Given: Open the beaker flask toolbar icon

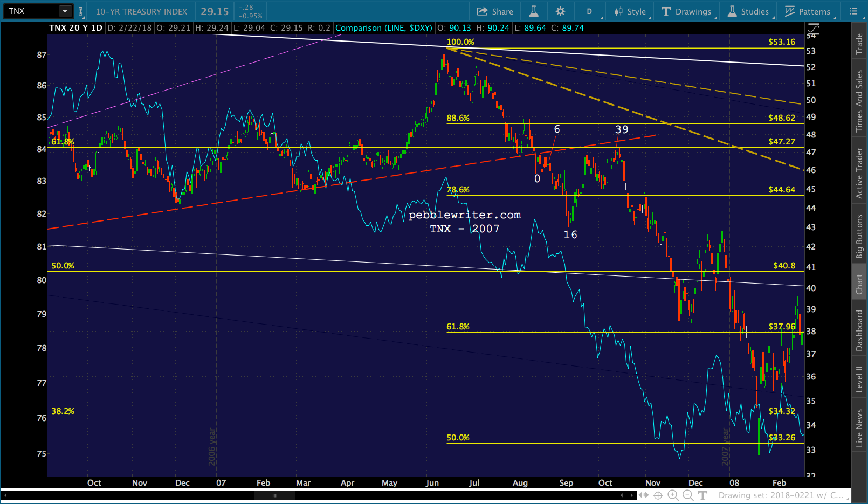Looking at the screenshot, I should pyautogui.click(x=534, y=11).
